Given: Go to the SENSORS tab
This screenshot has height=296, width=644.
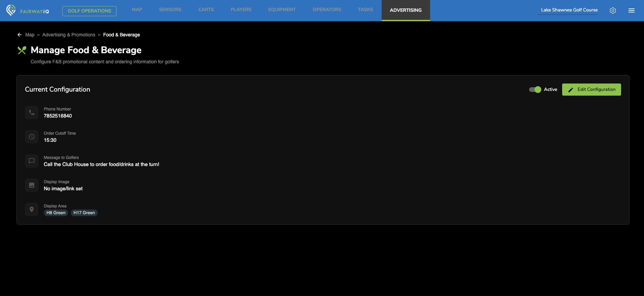Looking at the screenshot, I should (170, 9).
